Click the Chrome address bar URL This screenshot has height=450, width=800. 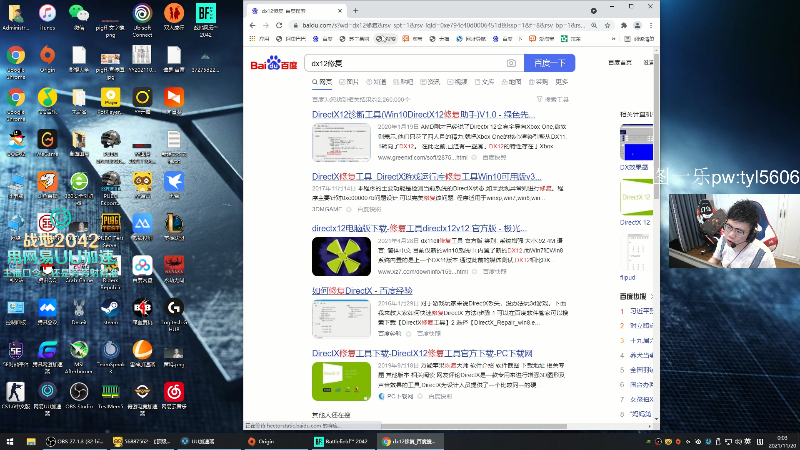point(444,25)
